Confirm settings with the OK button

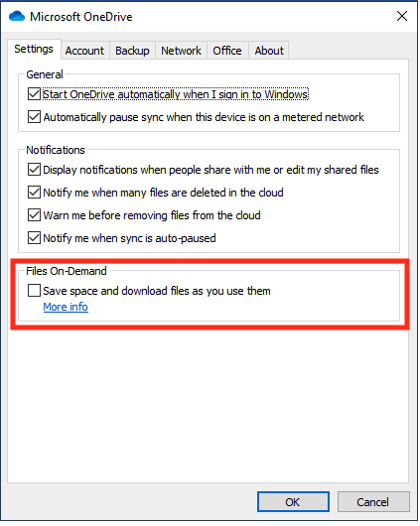pos(293,502)
